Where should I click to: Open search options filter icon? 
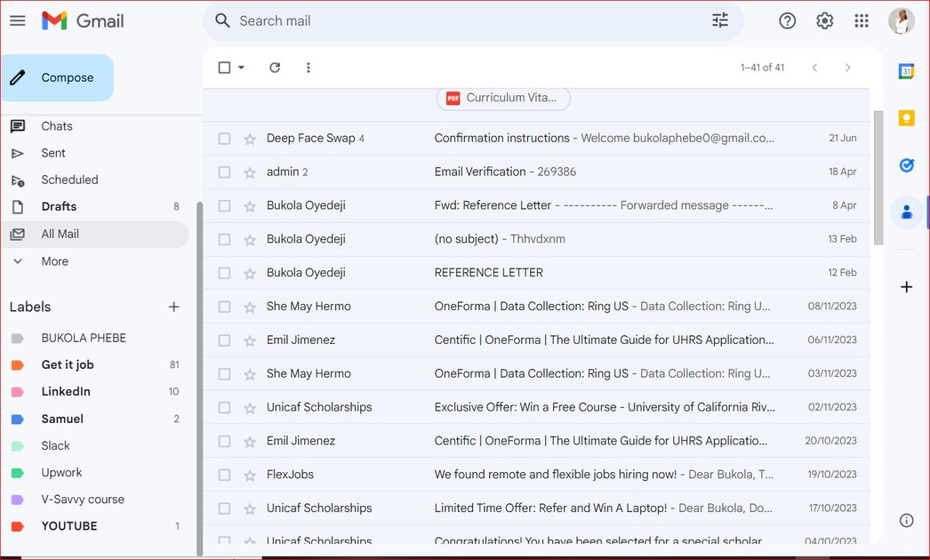pos(720,20)
